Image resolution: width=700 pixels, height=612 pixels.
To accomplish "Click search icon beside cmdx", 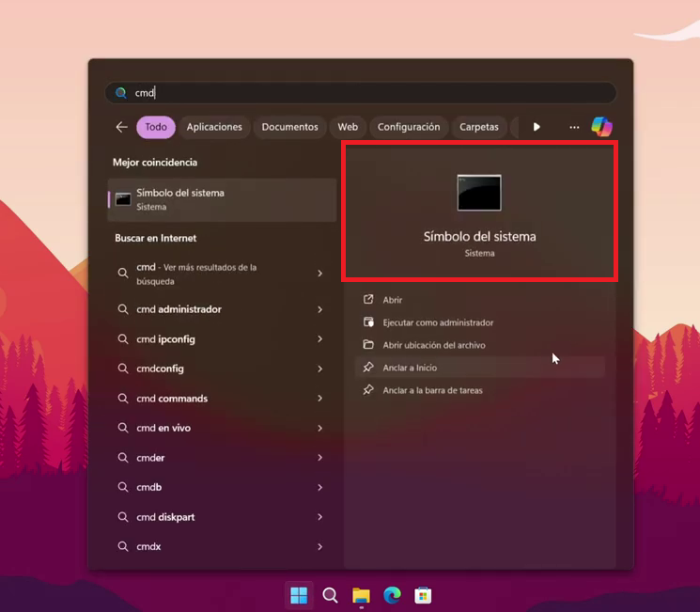I will [123, 546].
